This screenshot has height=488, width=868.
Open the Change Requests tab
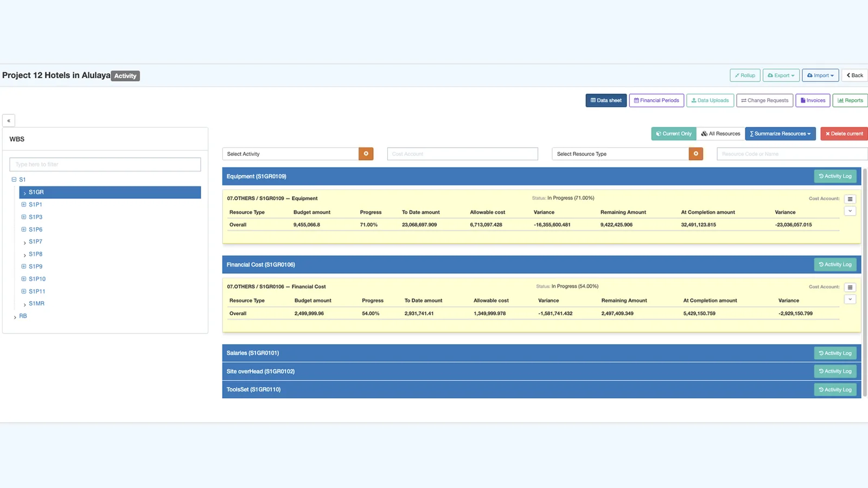pos(764,100)
